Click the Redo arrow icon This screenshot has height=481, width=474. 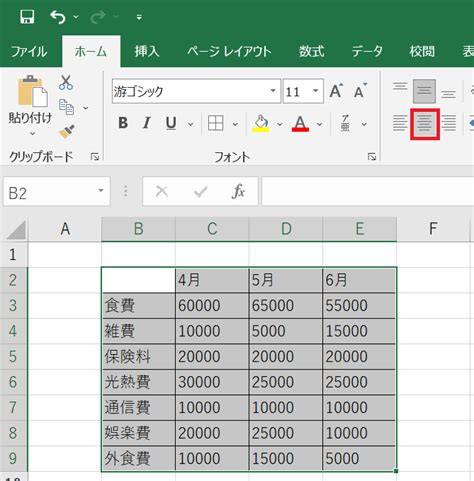[x=98, y=17]
